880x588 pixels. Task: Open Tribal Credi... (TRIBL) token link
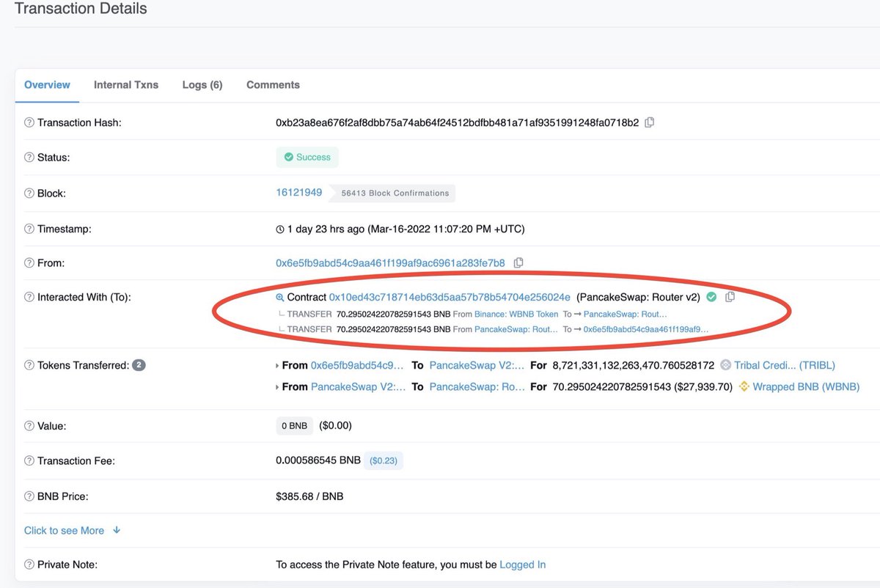coord(785,365)
